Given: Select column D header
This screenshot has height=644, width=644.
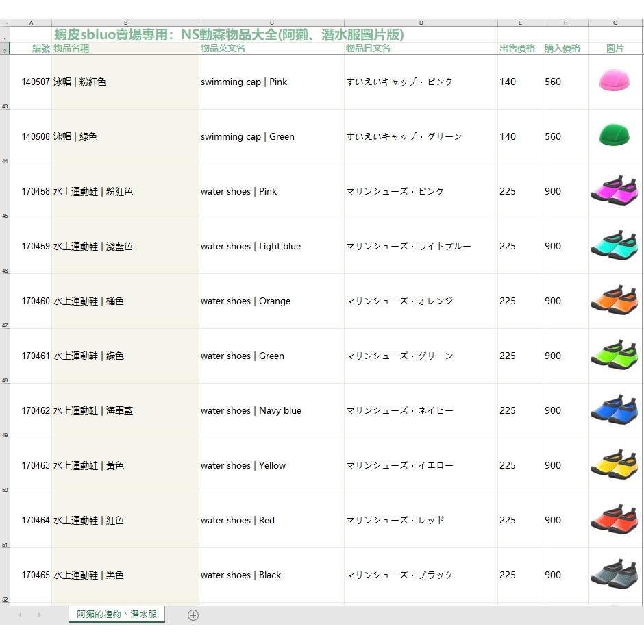Looking at the screenshot, I should [421, 23].
